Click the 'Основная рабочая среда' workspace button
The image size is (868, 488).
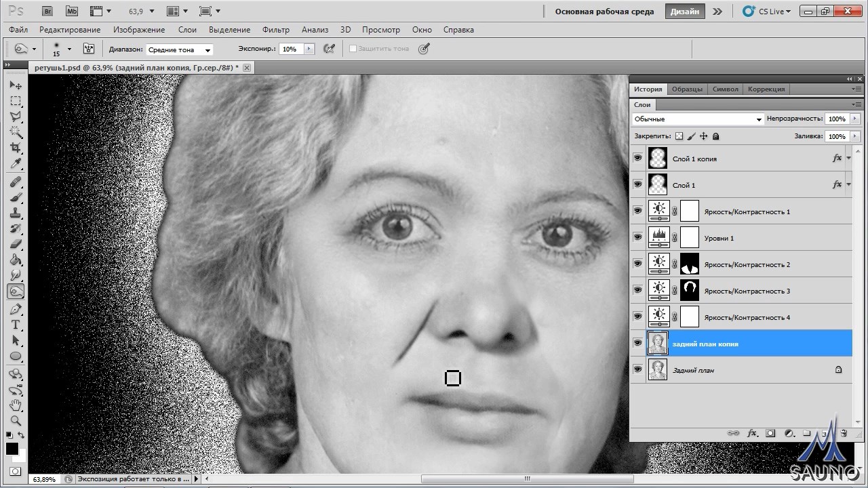point(604,12)
